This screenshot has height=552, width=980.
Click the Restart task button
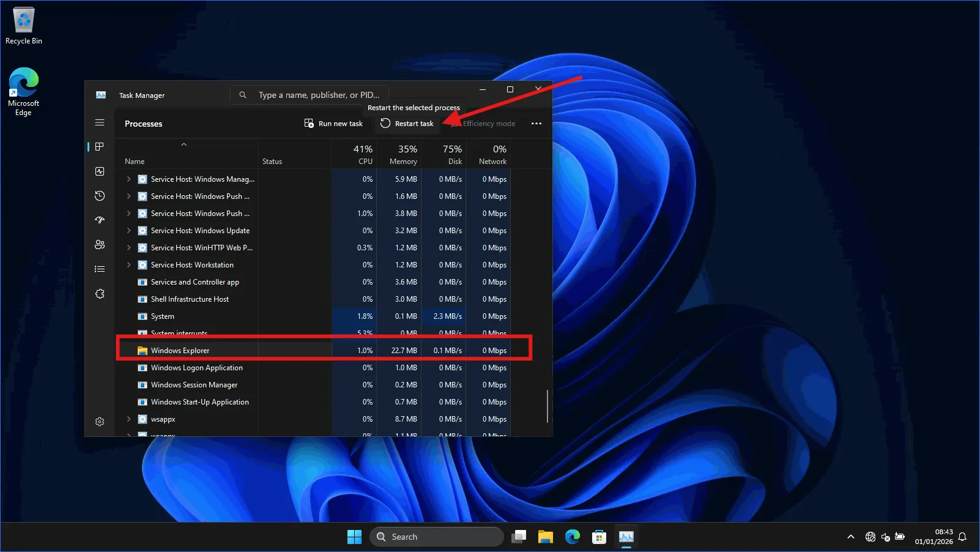pos(407,123)
